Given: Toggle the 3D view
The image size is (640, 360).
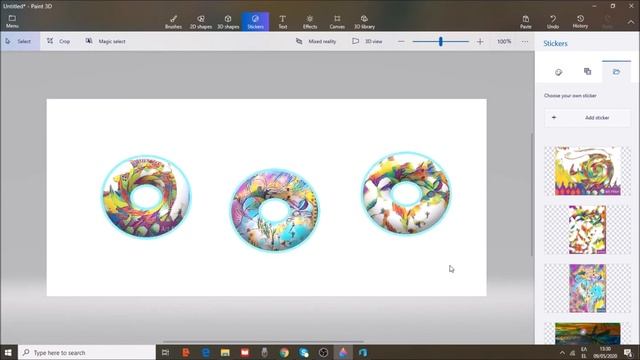Looking at the screenshot, I should (x=367, y=41).
